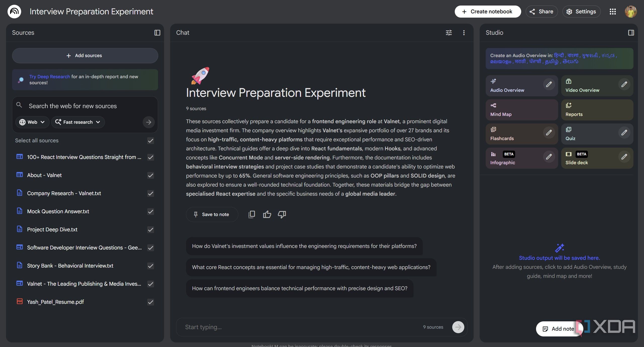The height and width of the screenshot is (347, 644).
Task: Uncheck Yash_Patel_Resume.pdf source
Action: pos(150,302)
